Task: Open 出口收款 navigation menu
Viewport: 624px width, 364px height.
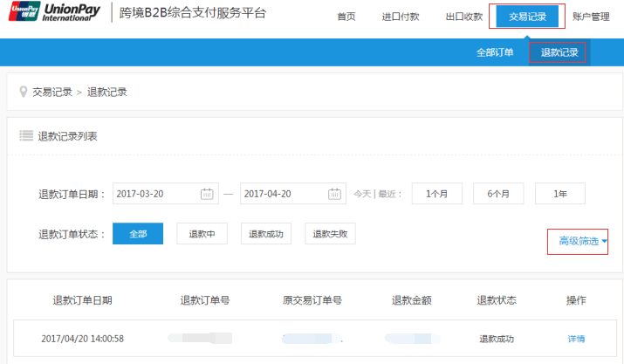Action: coord(463,17)
